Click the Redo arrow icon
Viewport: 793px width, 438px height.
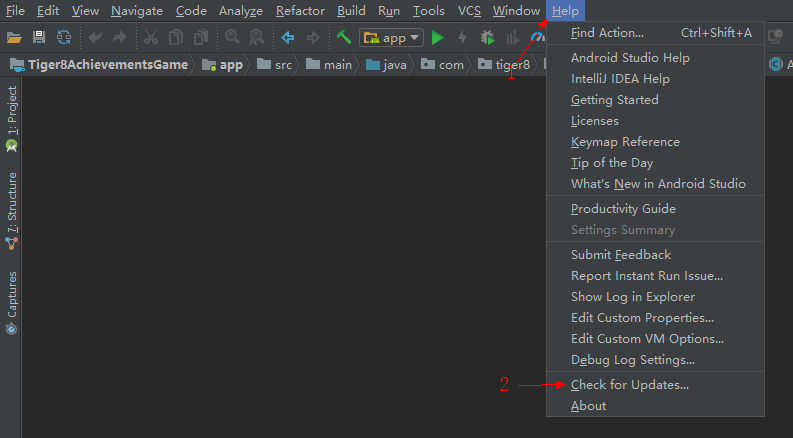coord(120,37)
